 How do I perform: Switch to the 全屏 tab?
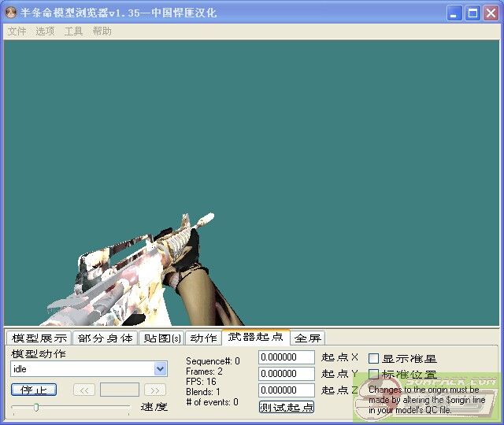(x=308, y=338)
